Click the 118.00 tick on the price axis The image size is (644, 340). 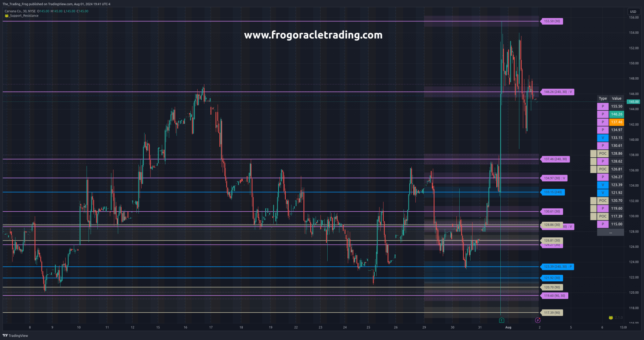click(634, 308)
